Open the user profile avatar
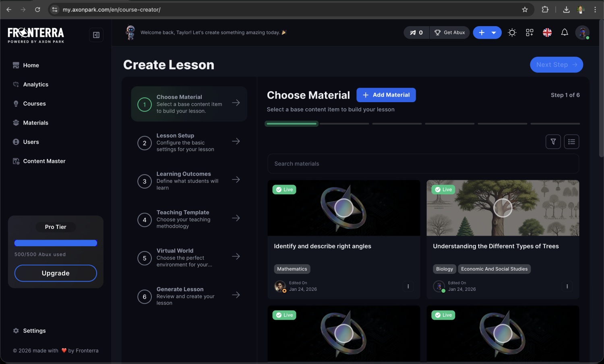 click(x=582, y=33)
